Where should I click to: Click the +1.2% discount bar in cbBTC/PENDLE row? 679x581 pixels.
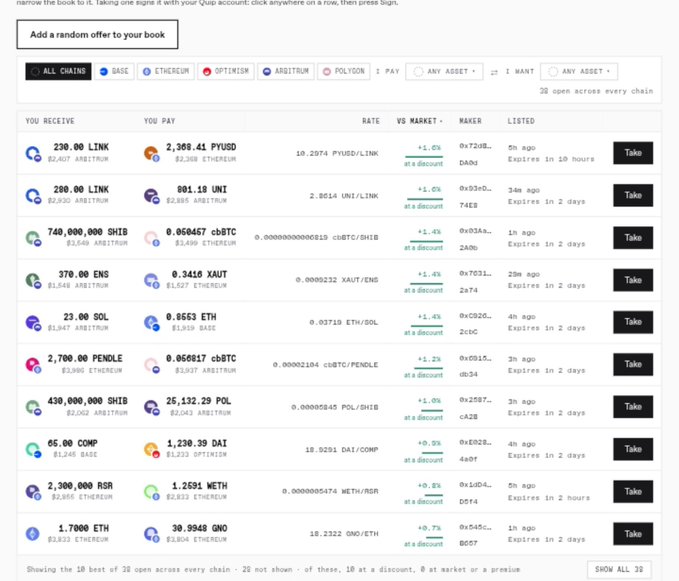coord(428,368)
